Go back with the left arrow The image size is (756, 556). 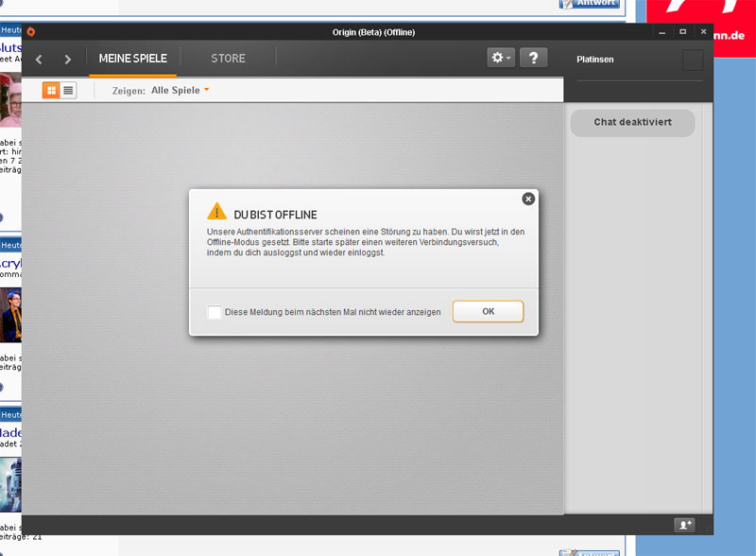tap(39, 60)
